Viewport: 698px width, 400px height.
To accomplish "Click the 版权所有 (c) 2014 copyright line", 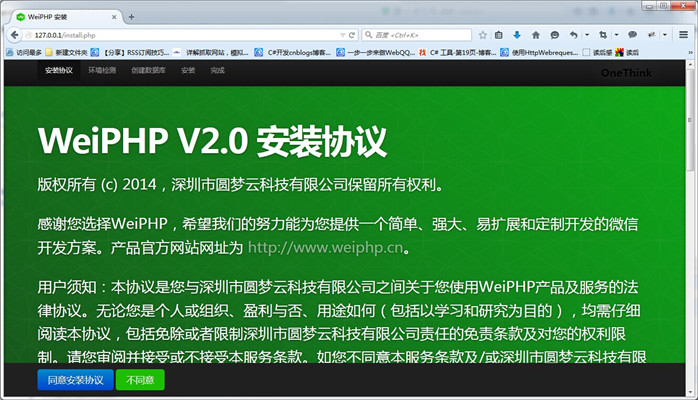I will point(241,184).
